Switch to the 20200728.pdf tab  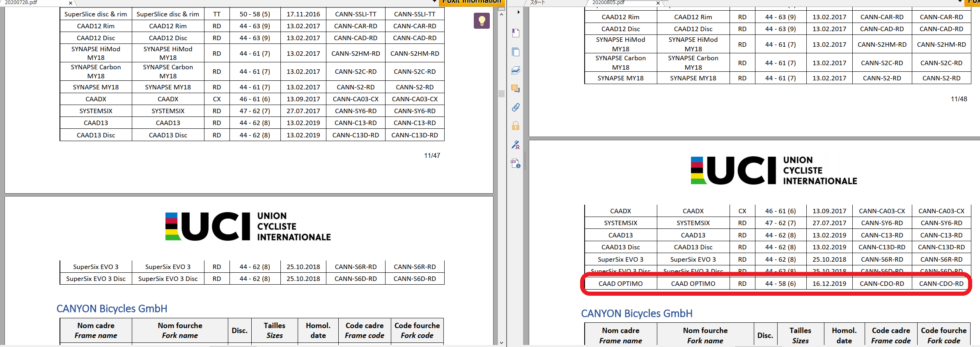21,2
